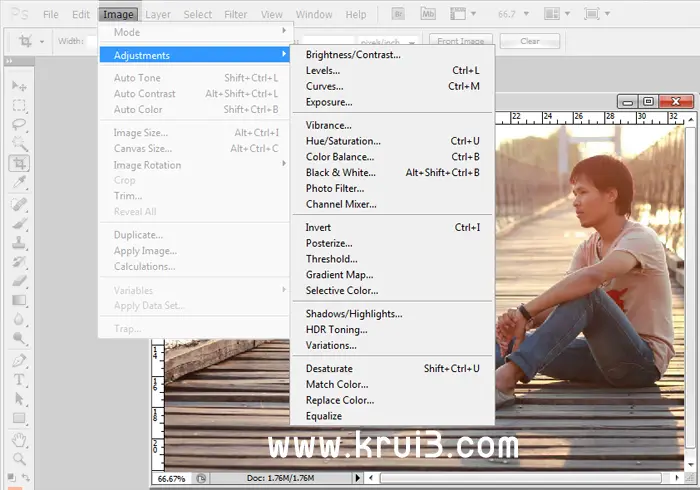Image resolution: width=700 pixels, height=490 pixels.
Task: Select the Gradient tool
Action: pyautogui.click(x=19, y=300)
